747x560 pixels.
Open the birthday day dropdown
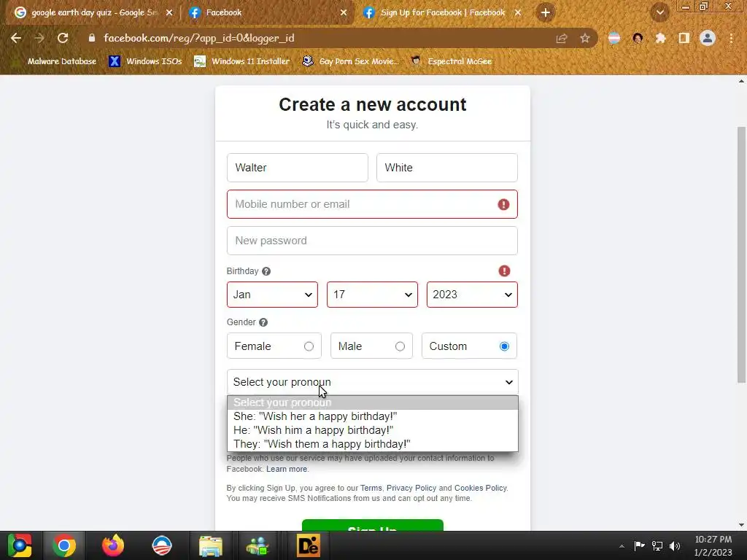pyautogui.click(x=372, y=295)
